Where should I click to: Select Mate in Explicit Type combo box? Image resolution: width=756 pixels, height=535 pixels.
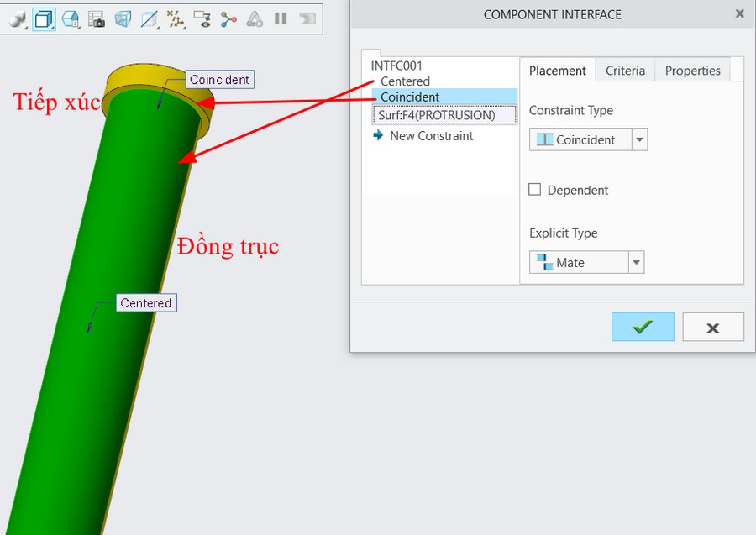[587, 262]
